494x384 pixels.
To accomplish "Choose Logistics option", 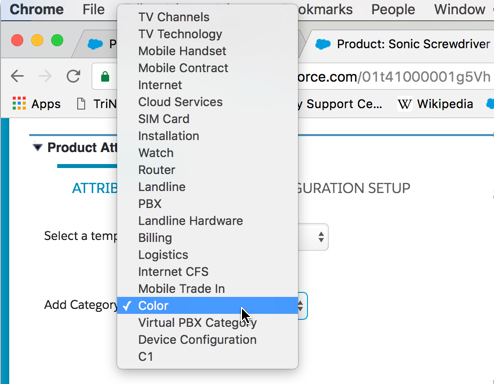I will tap(207, 255).
